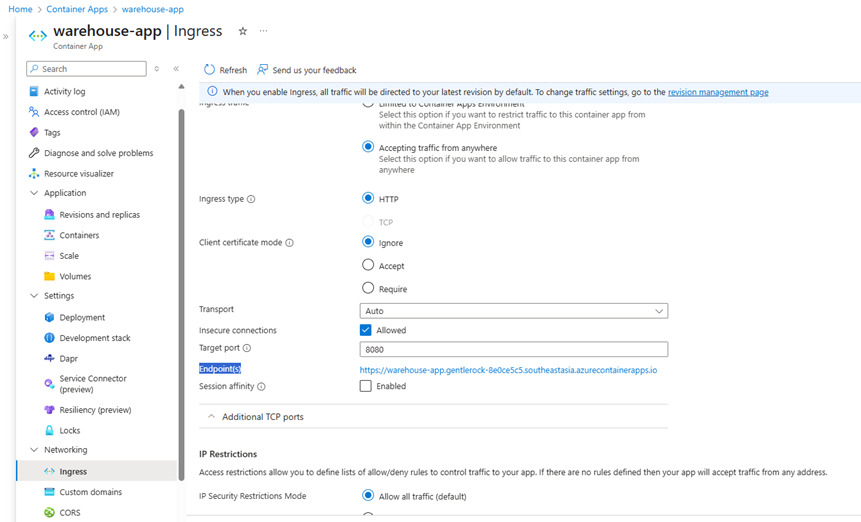Image resolution: width=861 pixels, height=522 pixels.
Task: Open Revisions and replicas menu item
Action: (99, 215)
